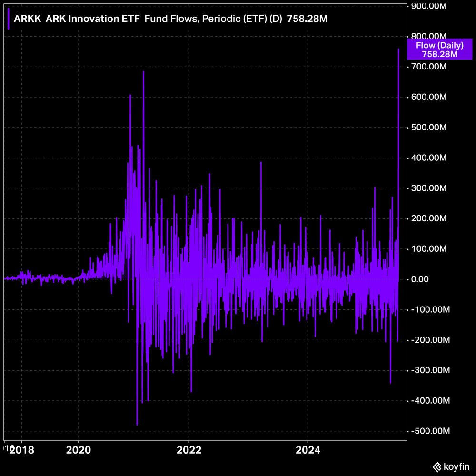Click the koyfin logo
Image resolution: width=476 pixels, height=476 pixels.
click(x=451, y=466)
